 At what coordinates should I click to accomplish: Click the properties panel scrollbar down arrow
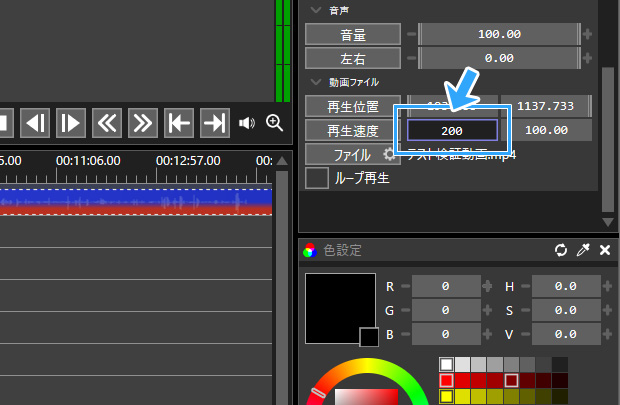tap(608, 222)
